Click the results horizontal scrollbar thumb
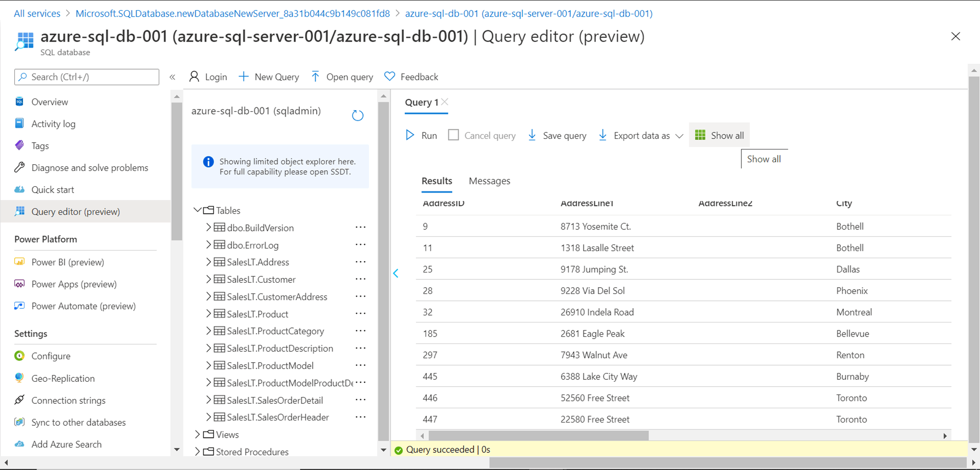980x470 pixels. click(x=539, y=435)
